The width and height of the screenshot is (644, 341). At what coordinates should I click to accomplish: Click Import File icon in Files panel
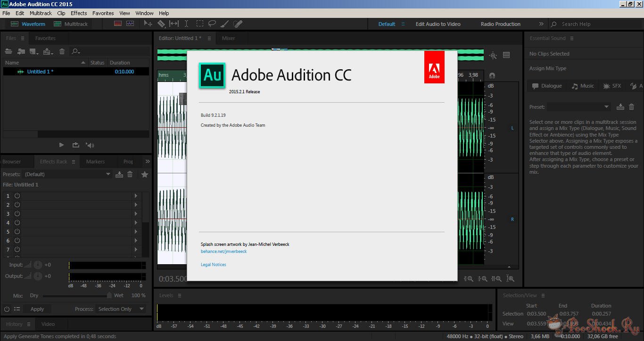(21, 51)
